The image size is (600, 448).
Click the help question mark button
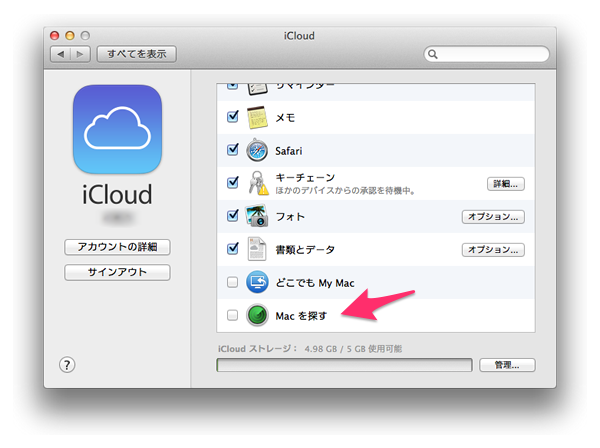[67, 365]
